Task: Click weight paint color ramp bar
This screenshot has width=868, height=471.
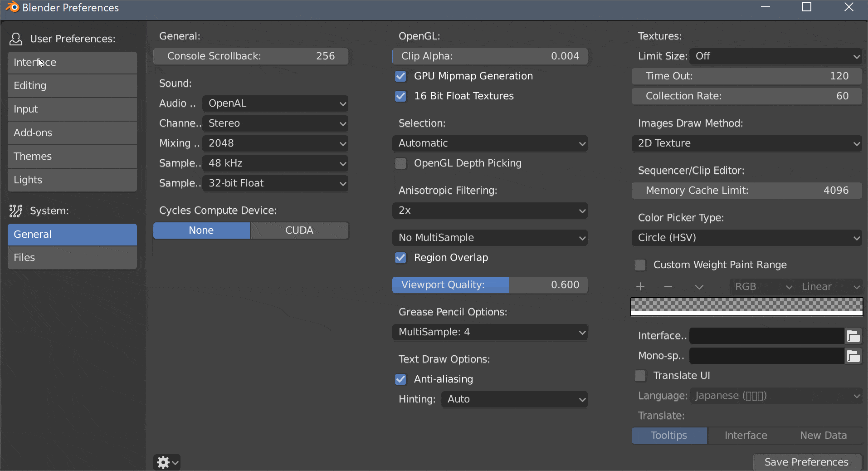Action: (x=746, y=307)
